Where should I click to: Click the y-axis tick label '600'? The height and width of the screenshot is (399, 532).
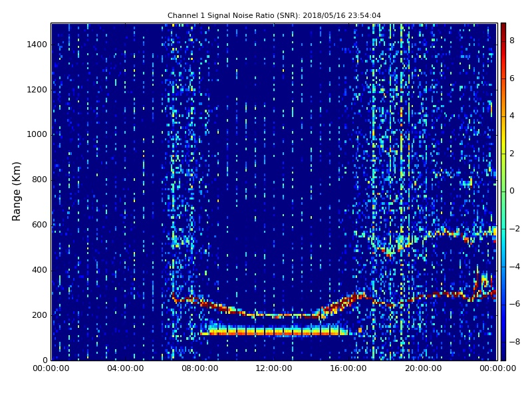coord(39,225)
